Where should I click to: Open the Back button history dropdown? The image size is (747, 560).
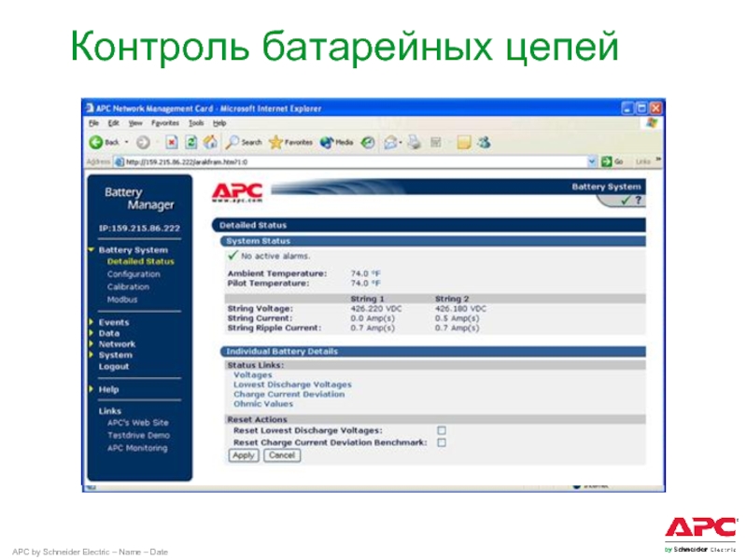(127, 142)
